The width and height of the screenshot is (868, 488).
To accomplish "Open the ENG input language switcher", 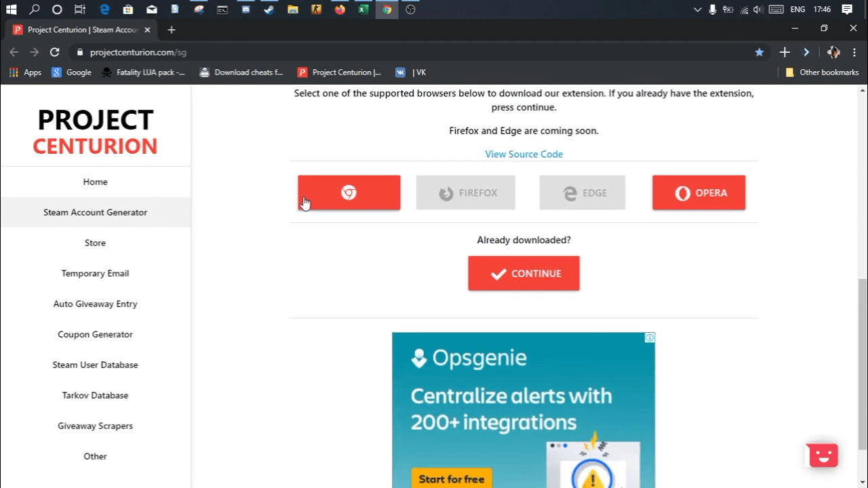I will click(797, 9).
